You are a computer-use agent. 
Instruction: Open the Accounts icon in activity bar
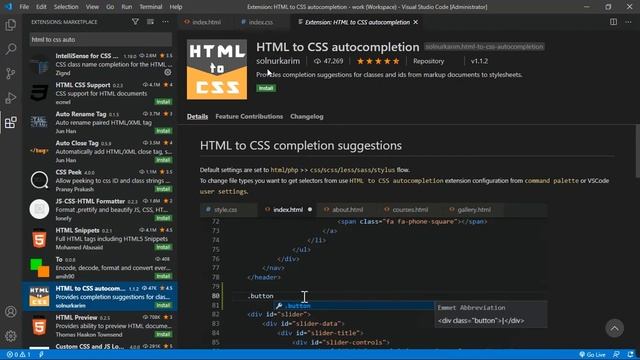pyautogui.click(x=11, y=312)
